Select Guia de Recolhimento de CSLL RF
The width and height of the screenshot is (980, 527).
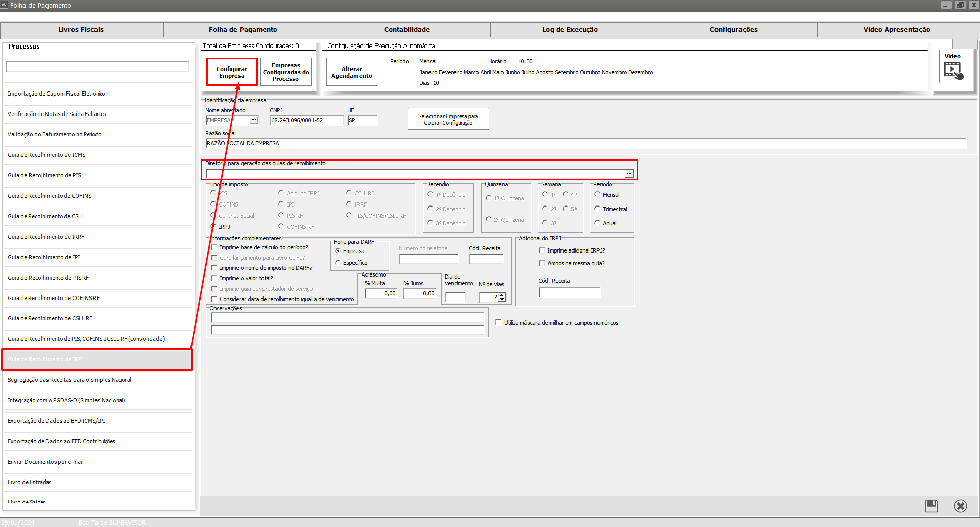pos(98,318)
